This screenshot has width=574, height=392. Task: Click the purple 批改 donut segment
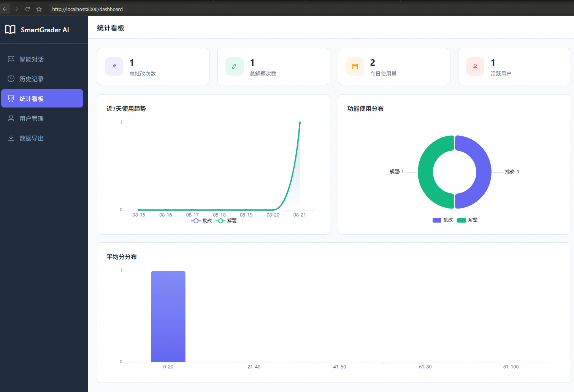[483, 172]
